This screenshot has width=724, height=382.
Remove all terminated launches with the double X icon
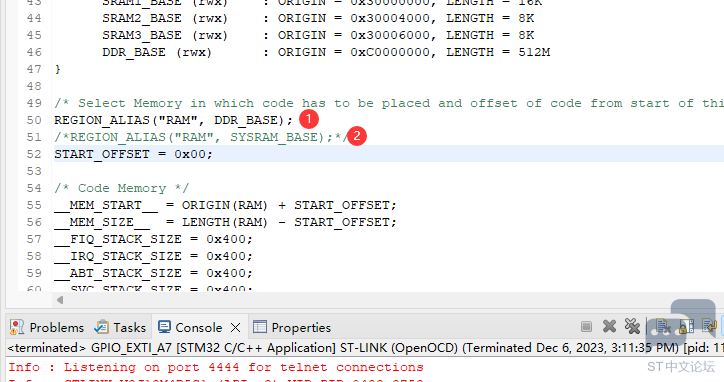coord(632,327)
